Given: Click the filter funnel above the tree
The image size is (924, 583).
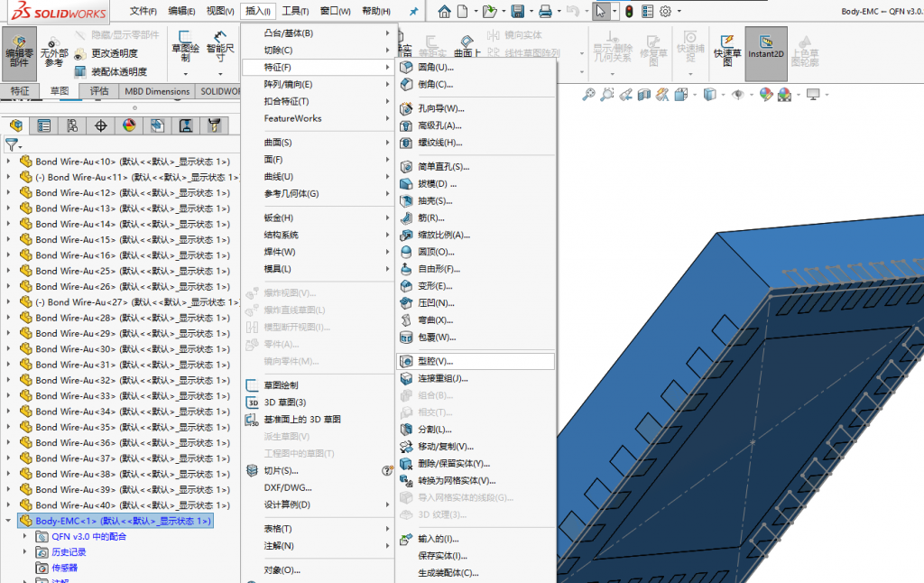Looking at the screenshot, I should (x=11, y=144).
